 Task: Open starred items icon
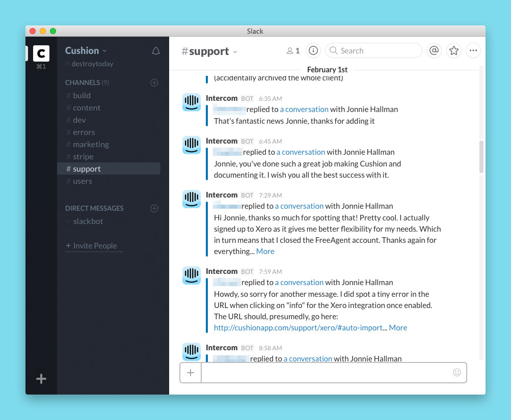(453, 50)
